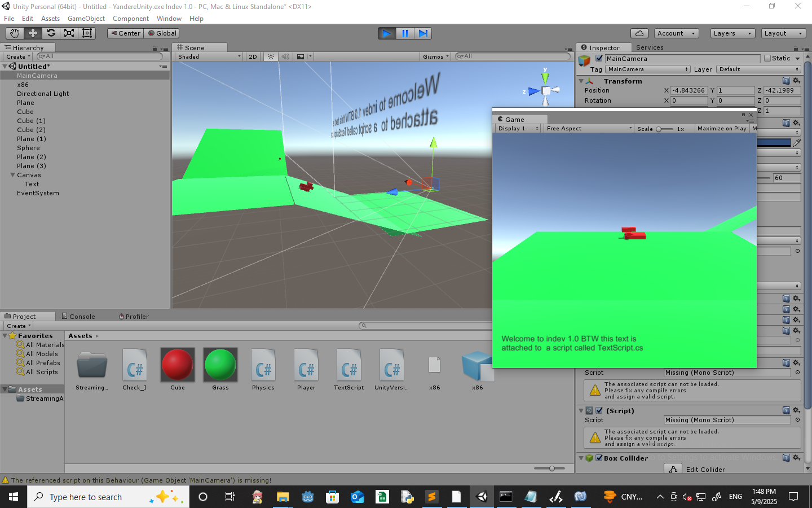Click the Play button
Viewport: 812px width, 508px height.
coord(387,33)
